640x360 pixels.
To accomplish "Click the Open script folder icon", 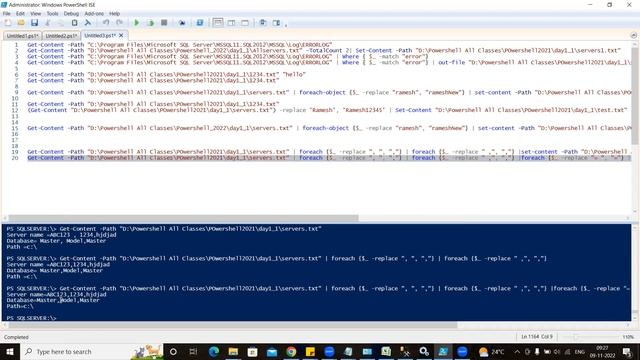I will click(x=21, y=23).
